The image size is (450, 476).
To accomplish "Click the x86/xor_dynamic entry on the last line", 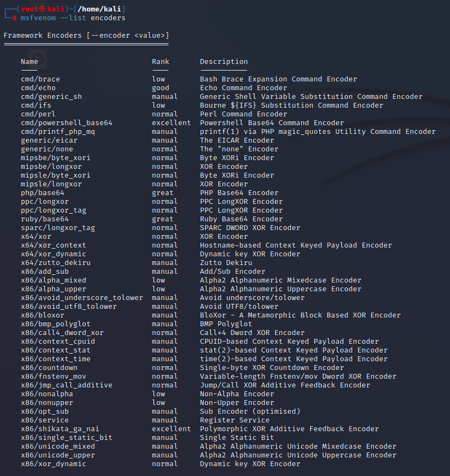I will 54,464.
